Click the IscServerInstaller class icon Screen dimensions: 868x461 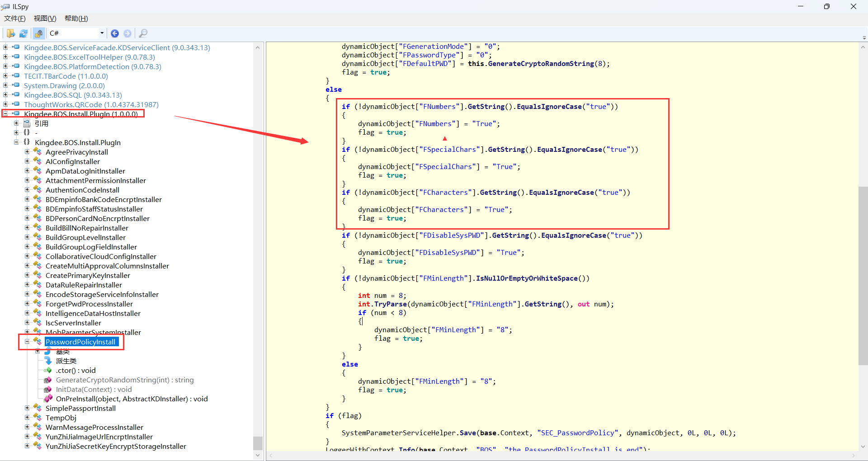[38, 323]
